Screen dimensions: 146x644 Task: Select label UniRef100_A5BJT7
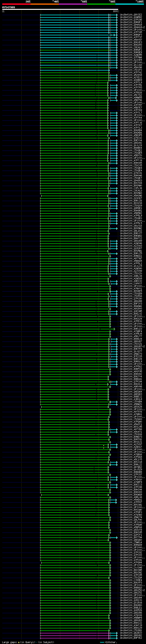(131, 336)
